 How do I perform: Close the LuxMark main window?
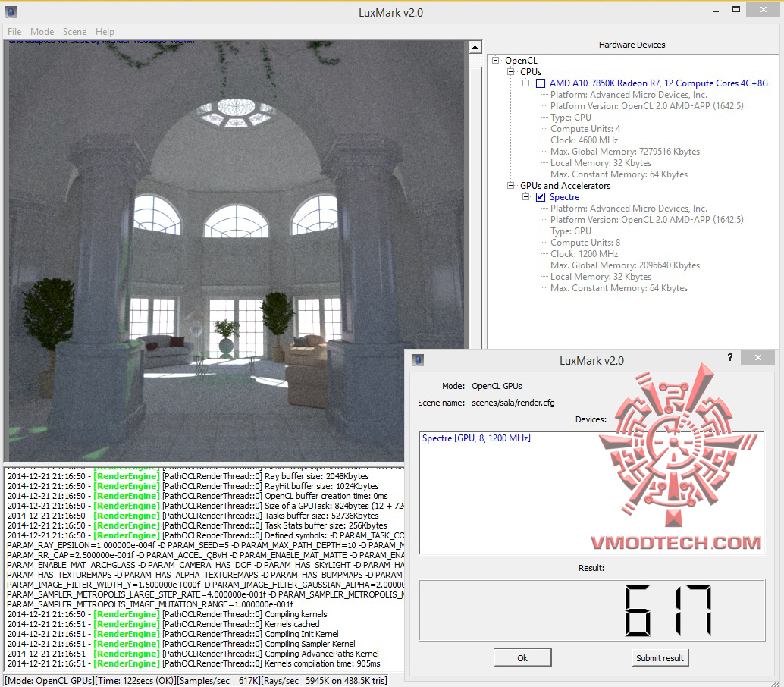pyautogui.click(x=763, y=9)
